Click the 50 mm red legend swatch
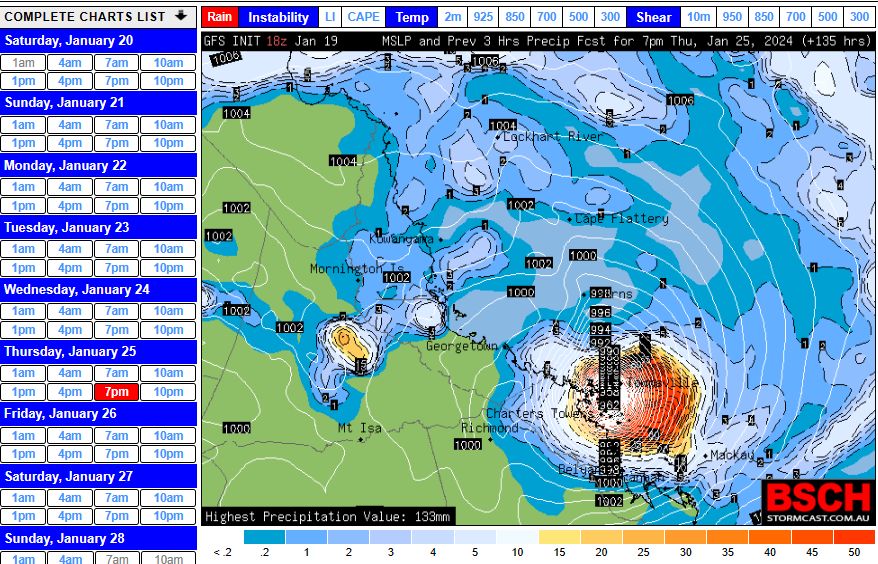This screenshot has height=564, width=878. click(853, 538)
